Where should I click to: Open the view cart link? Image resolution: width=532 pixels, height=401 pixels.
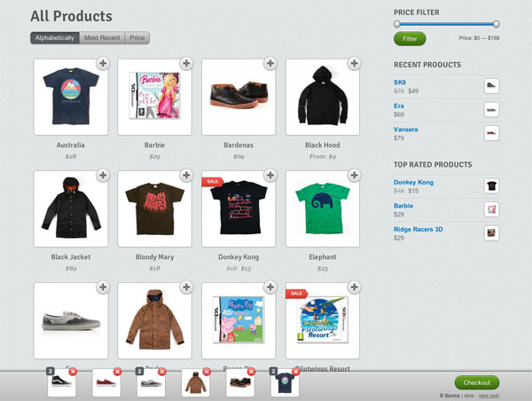[489, 396]
